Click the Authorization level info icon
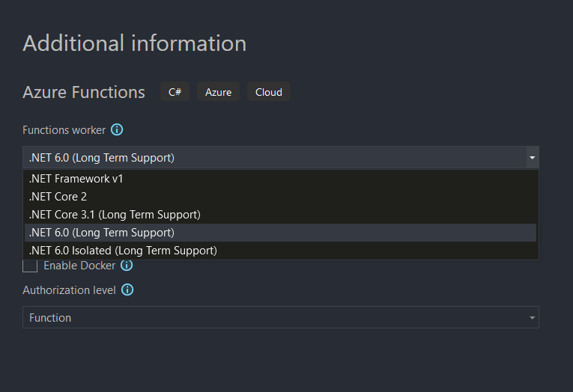573x392 pixels. (127, 290)
